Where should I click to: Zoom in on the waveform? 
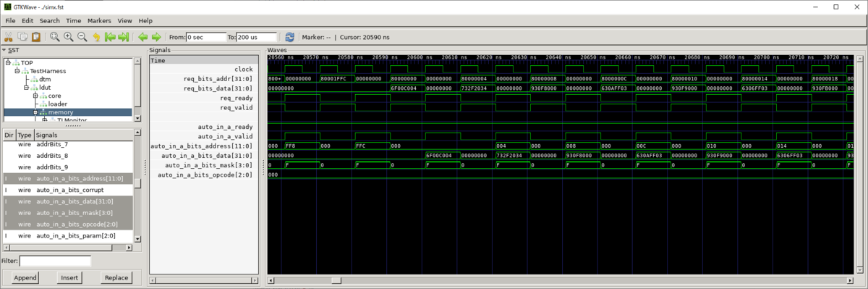69,37
